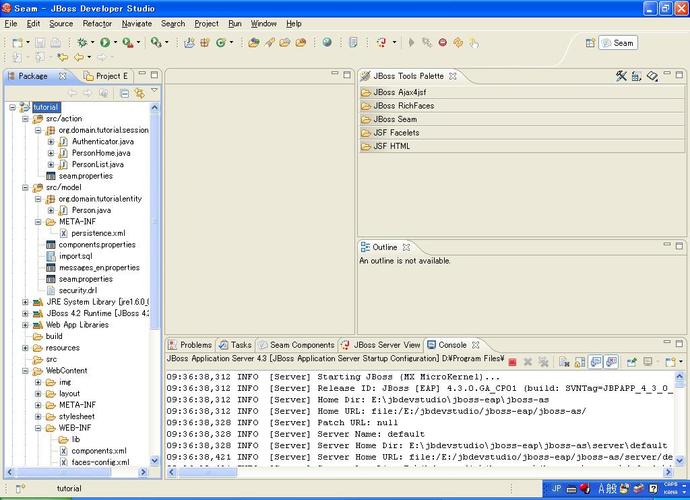
Task: Click the green Run button icon
Action: [x=105, y=42]
